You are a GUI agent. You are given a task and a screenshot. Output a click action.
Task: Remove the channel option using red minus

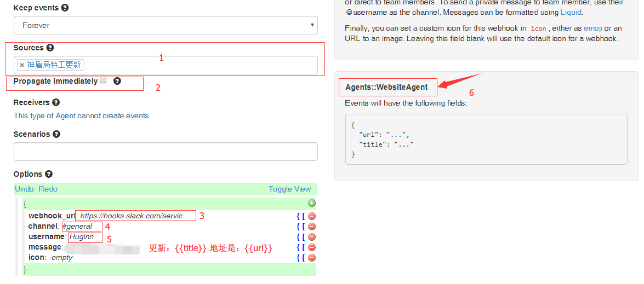312,227
